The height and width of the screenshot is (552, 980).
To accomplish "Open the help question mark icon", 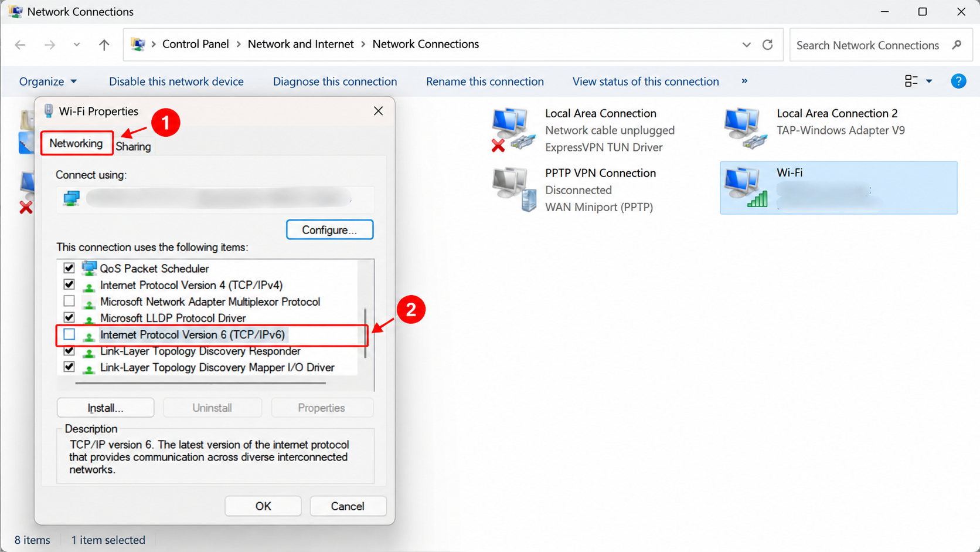I will (x=958, y=81).
